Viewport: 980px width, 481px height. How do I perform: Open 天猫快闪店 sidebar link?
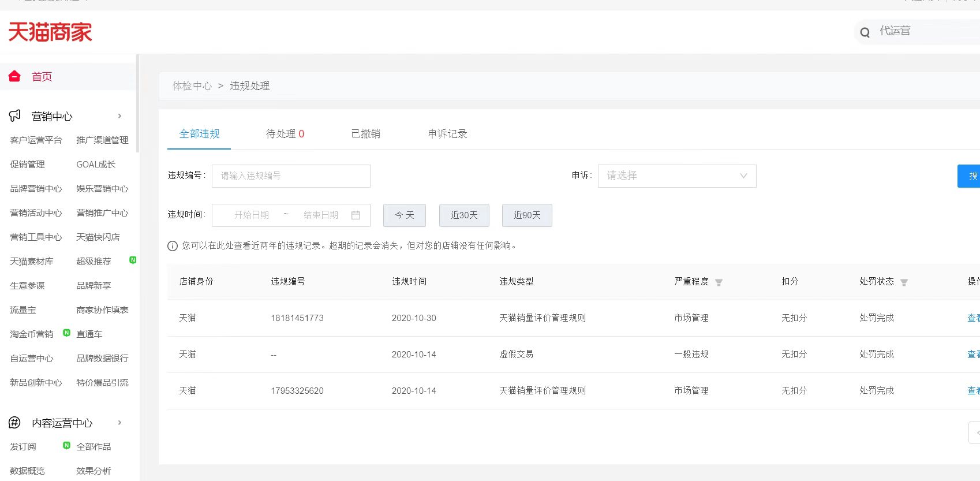[98, 237]
